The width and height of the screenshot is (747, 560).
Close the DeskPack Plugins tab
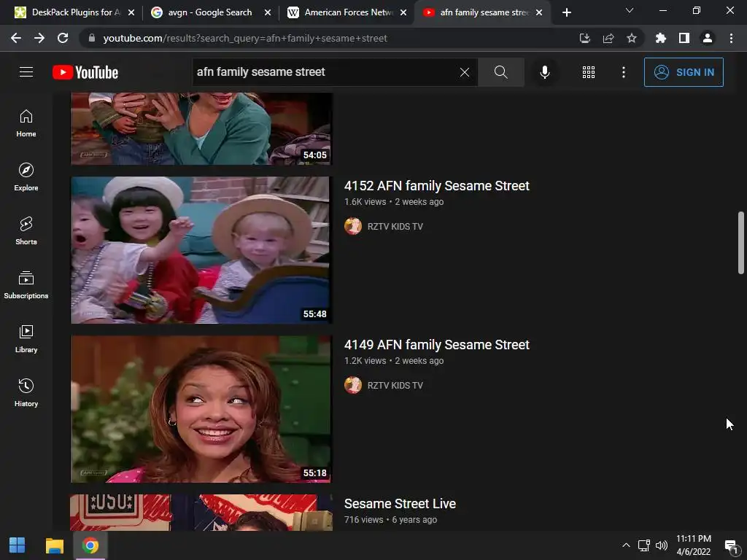pyautogui.click(x=131, y=12)
